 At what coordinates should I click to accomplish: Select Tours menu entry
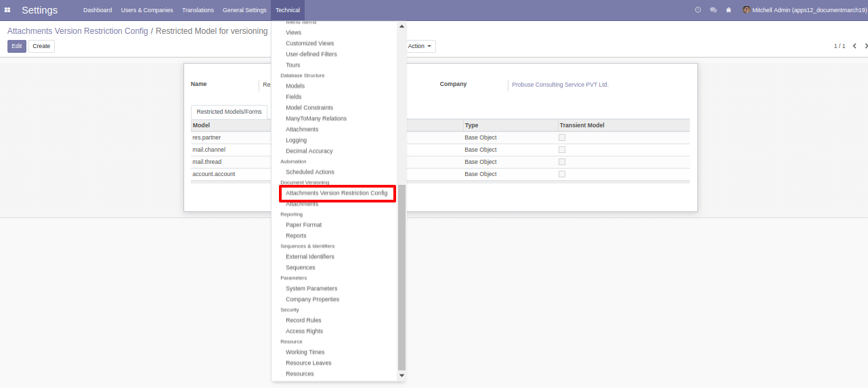[x=293, y=65]
